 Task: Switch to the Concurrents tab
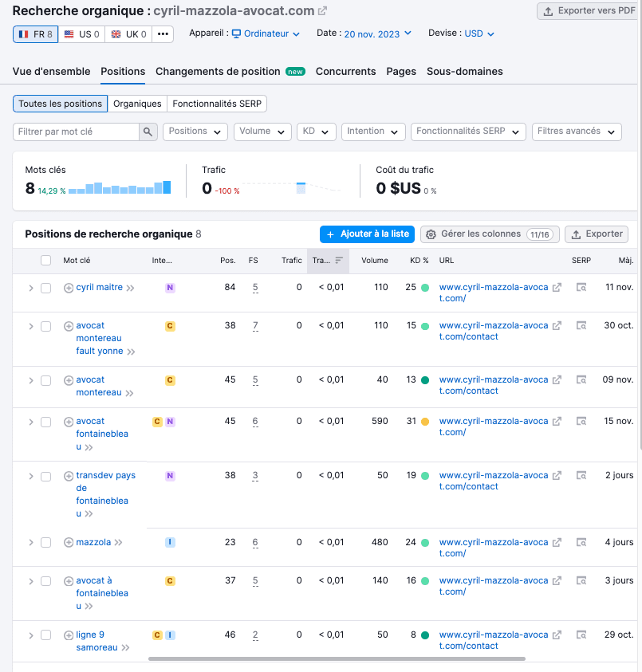click(345, 71)
